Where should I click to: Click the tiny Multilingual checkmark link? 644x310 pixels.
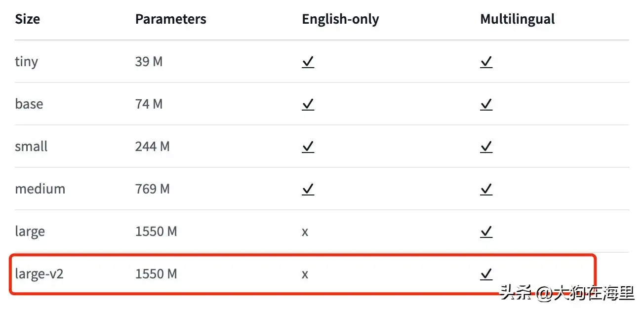click(x=486, y=62)
